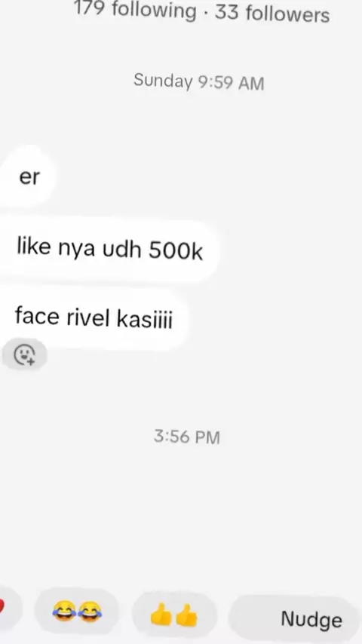Select the "er" message bubble

pyautogui.click(x=27, y=176)
